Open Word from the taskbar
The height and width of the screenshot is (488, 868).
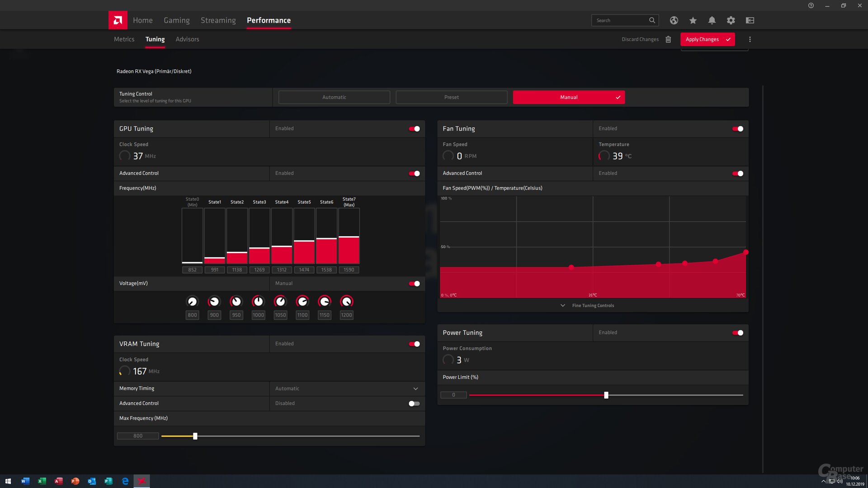[25, 481]
